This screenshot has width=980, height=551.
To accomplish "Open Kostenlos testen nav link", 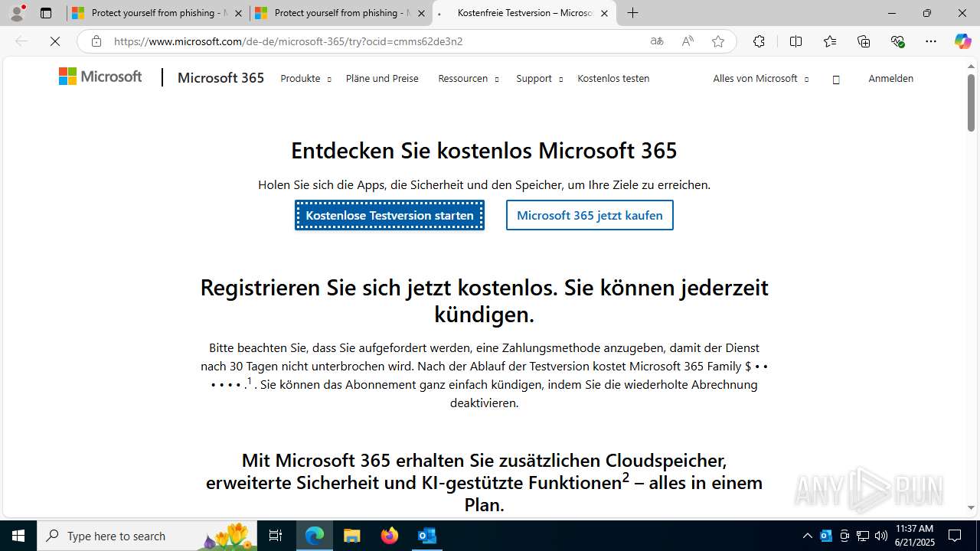I will pyautogui.click(x=613, y=78).
